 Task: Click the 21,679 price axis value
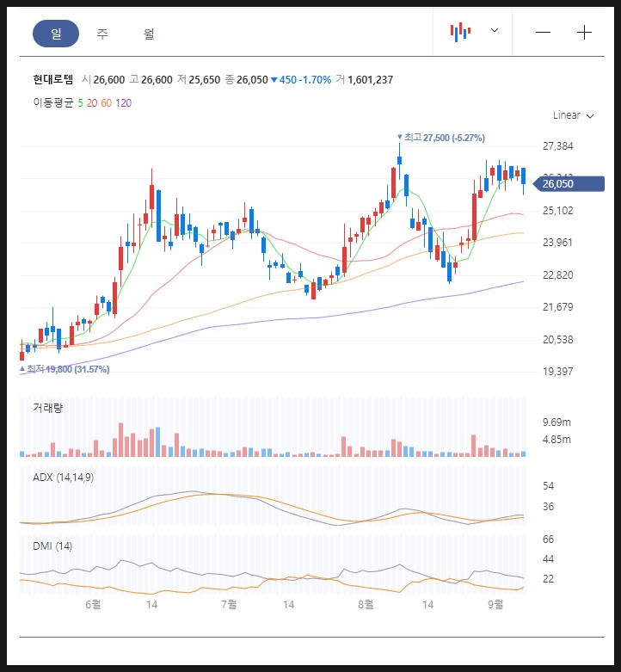[557, 307]
